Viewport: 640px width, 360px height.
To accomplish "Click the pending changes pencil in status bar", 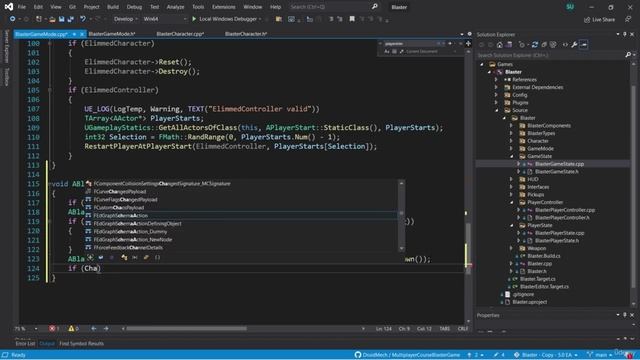I will click(496, 355).
